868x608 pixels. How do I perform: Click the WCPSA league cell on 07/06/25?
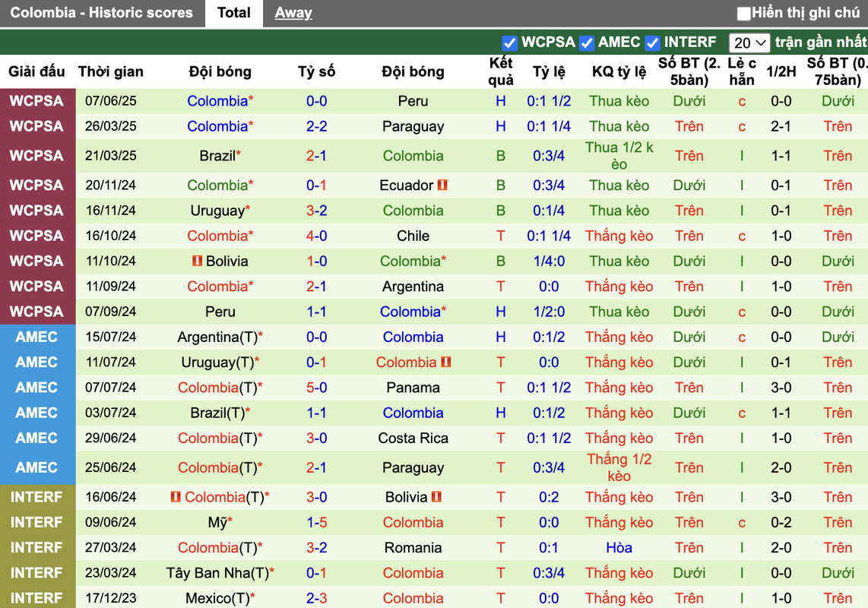pos(36,101)
